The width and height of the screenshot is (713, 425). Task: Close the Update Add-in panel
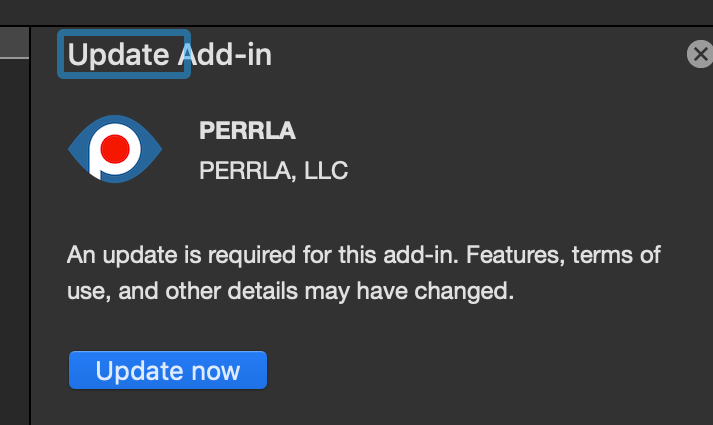tap(699, 55)
